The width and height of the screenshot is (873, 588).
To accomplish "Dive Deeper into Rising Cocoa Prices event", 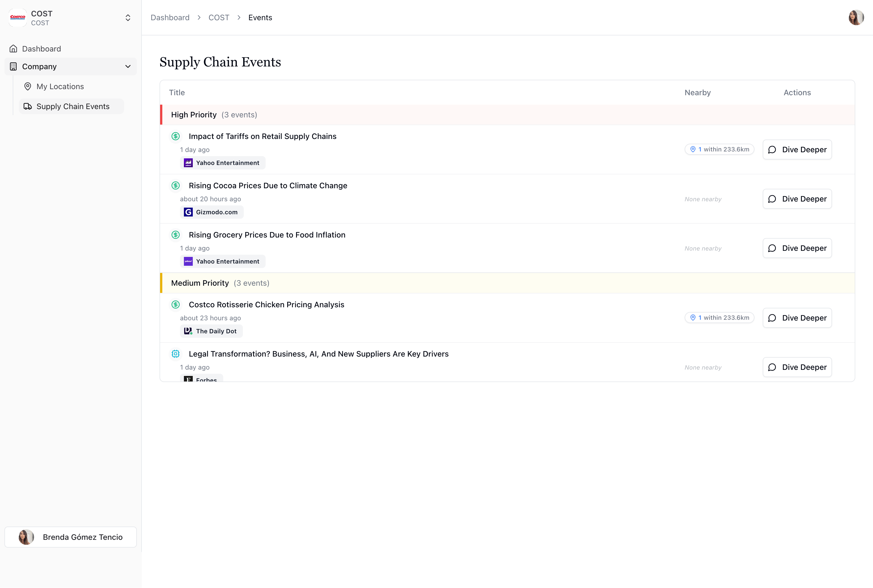I will (x=797, y=199).
